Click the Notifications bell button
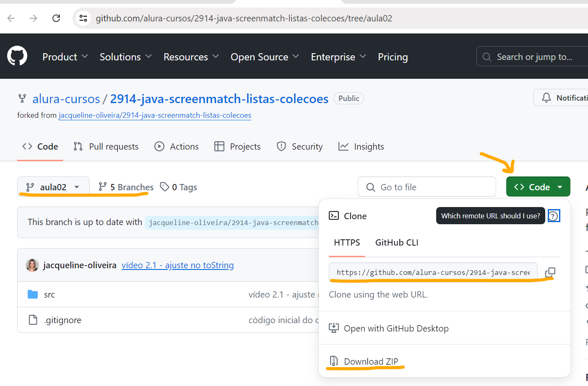 click(x=561, y=98)
